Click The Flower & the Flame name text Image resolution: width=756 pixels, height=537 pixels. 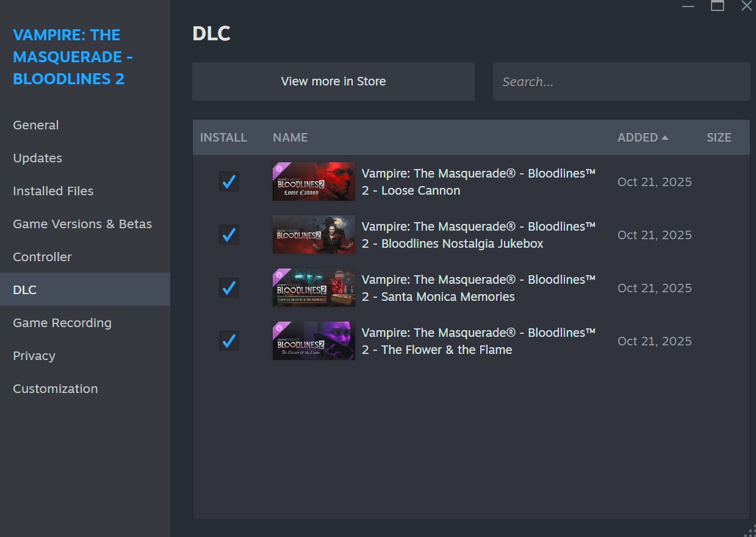pyautogui.click(x=478, y=341)
